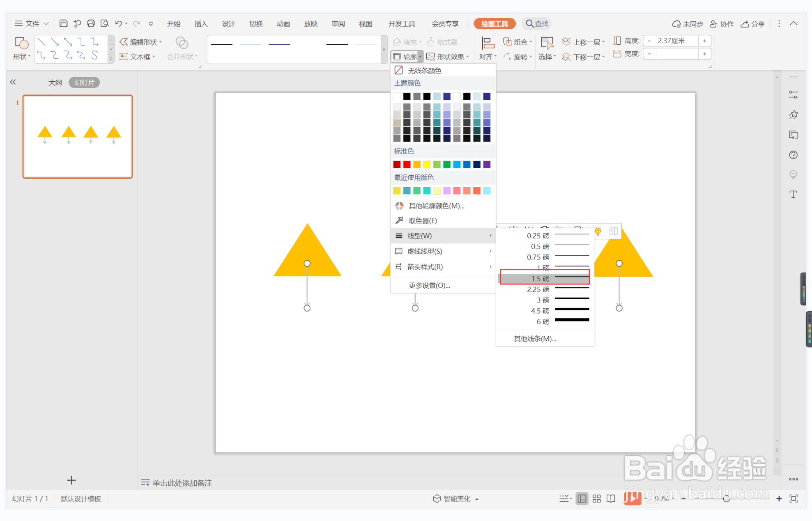Click the save file icon
This screenshot has width=812, height=521.
(x=63, y=23)
